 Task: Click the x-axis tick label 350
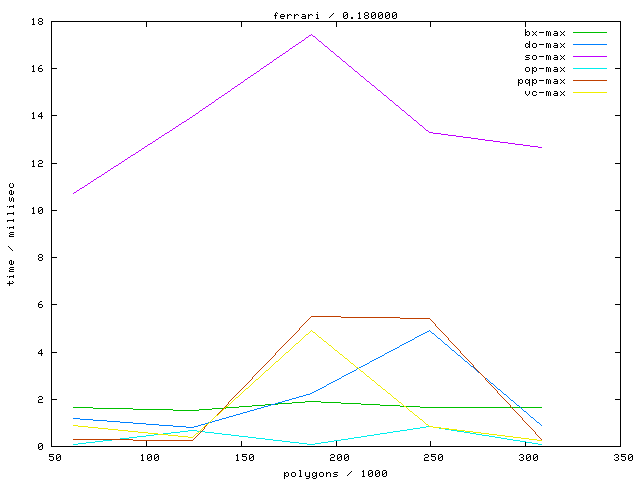tap(622, 458)
